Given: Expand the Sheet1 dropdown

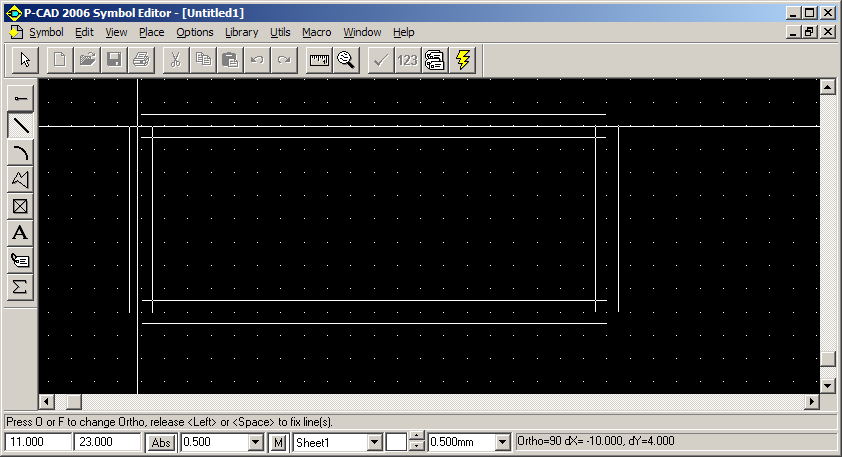Looking at the screenshot, I should (375, 443).
